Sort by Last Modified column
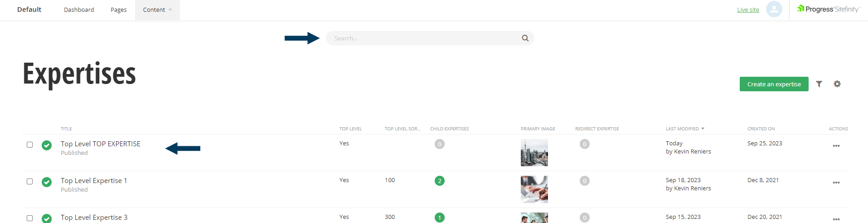Image resolution: width=868 pixels, height=223 pixels. [685, 129]
